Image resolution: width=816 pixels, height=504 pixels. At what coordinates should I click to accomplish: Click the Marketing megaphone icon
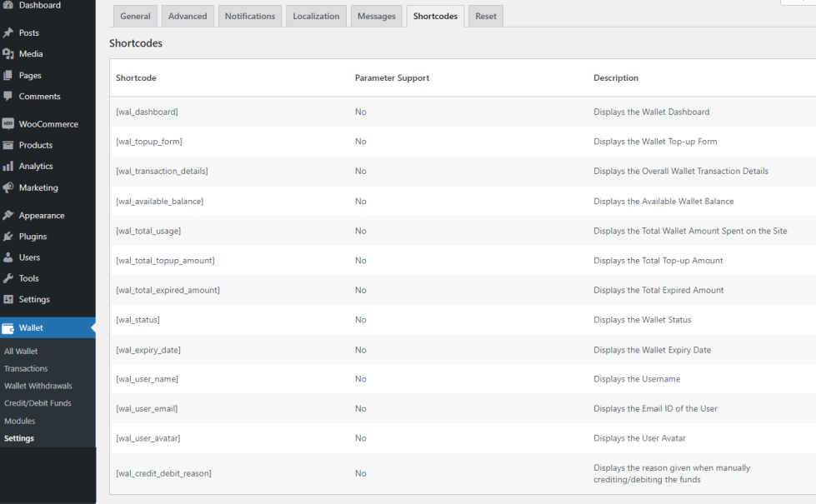[x=8, y=187]
